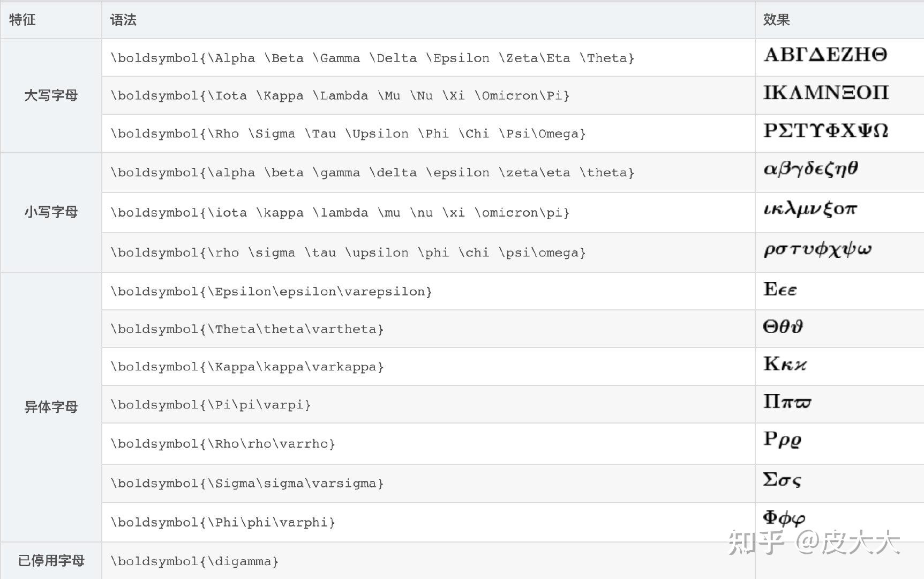Click the rendered ΑΒΓΔΕΖΗΘ bold symbols
Viewport: 924px width, 579px height.
825,55
